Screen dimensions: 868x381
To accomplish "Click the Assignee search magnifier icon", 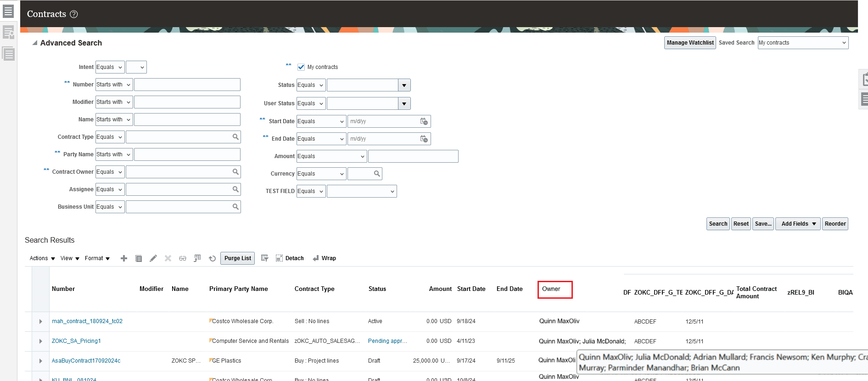I will (x=235, y=189).
